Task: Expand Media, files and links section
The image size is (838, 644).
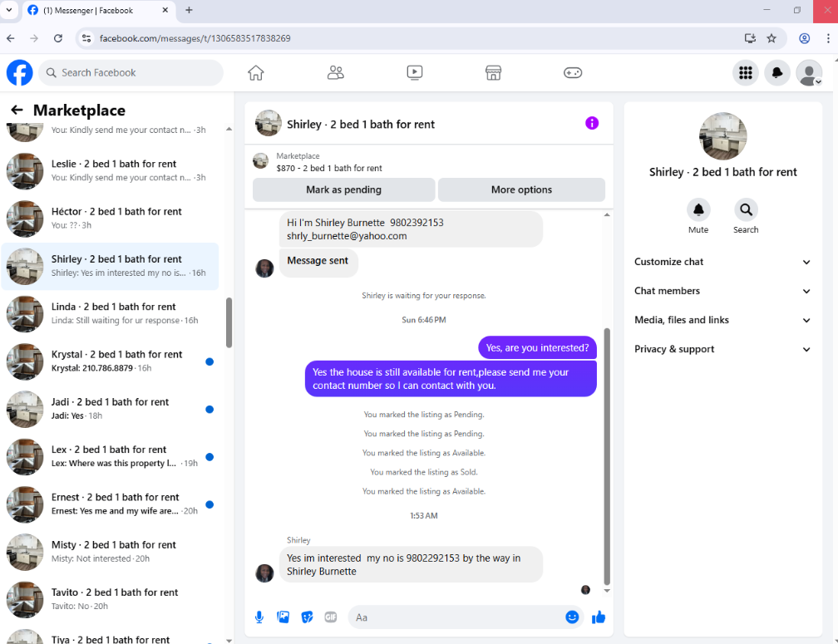Action: (x=722, y=320)
